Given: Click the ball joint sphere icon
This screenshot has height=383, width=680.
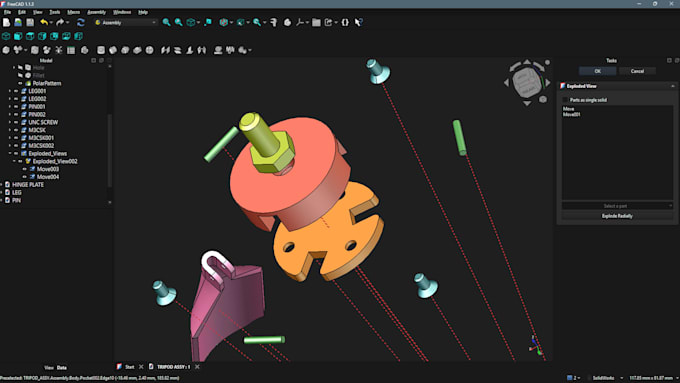Looking at the screenshot, I should pyautogui.click(x=150, y=50).
